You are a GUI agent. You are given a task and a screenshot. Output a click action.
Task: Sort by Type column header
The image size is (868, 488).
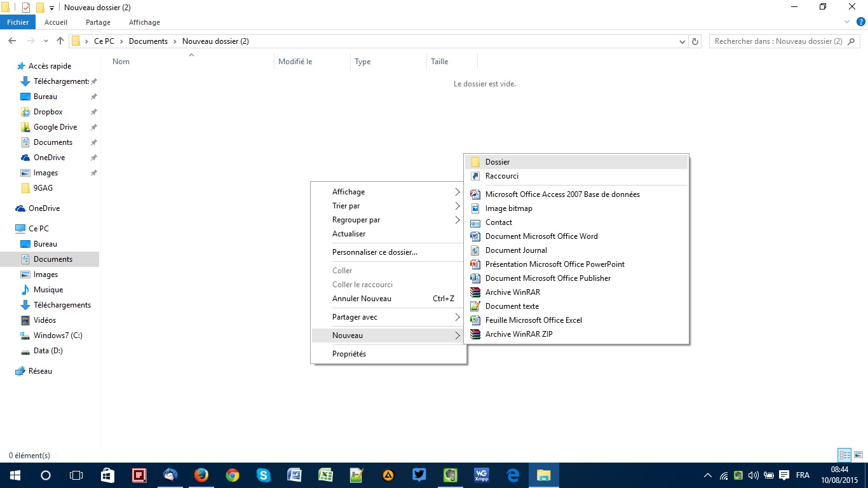[x=388, y=62]
